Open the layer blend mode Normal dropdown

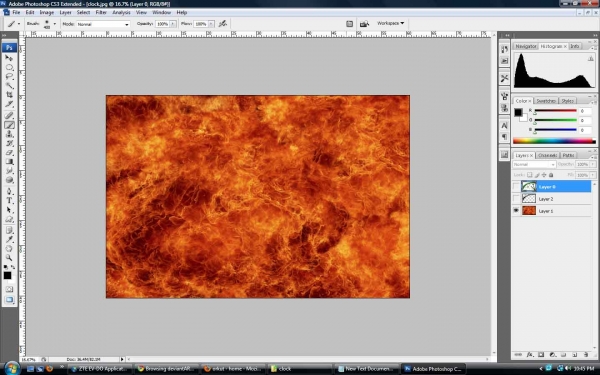click(534, 165)
